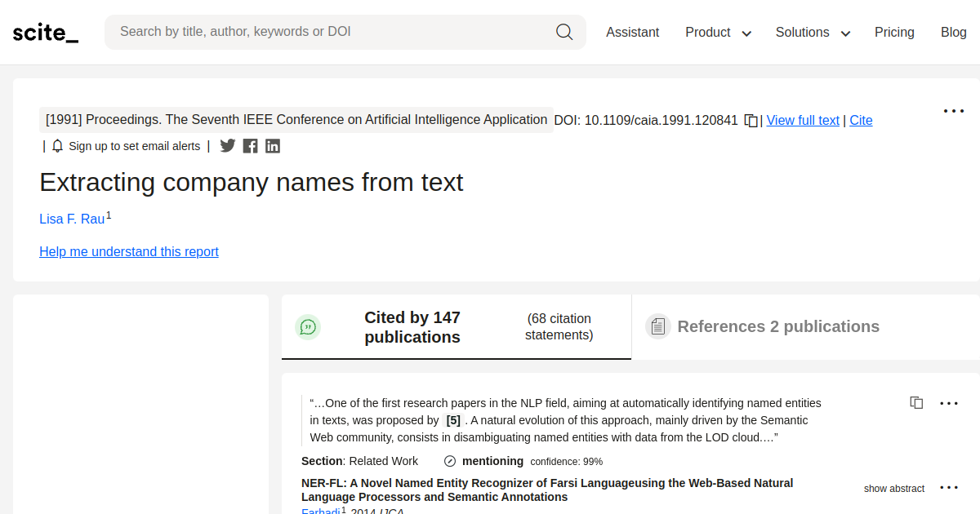Click the green smart citation badge
The height and width of the screenshot is (514, 980).
[308, 326]
